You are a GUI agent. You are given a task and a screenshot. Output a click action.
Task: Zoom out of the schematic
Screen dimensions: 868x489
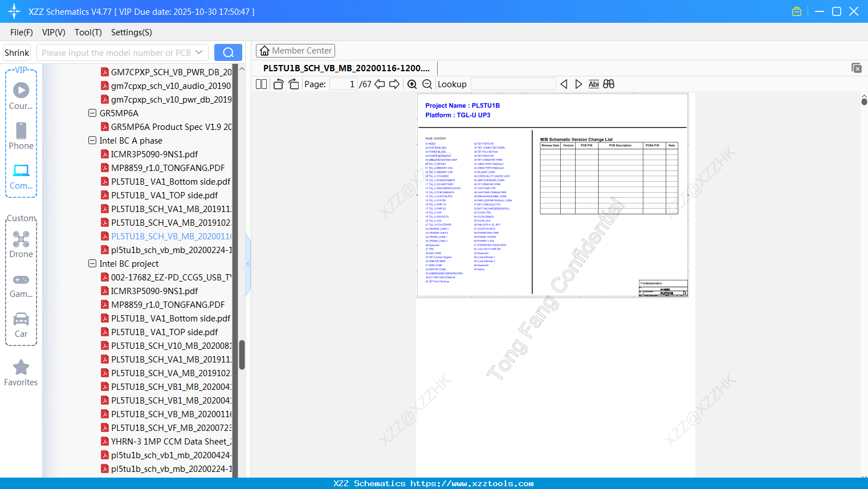427,84
